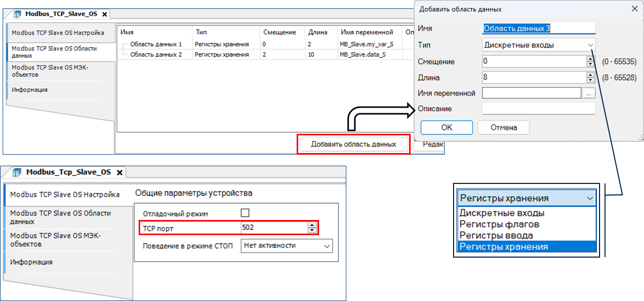Select 'Дискретные входы' in the dropdown list
This screenshot has width=644, height=301.
[x=501, y=213]
